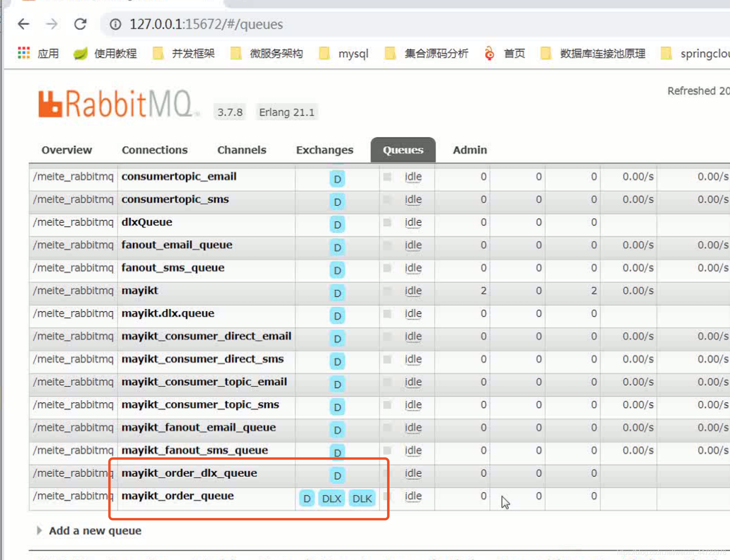
Task: Click the D badge of mayikt_order_queue
Action: pyautogui.click(x=307, y=499)
